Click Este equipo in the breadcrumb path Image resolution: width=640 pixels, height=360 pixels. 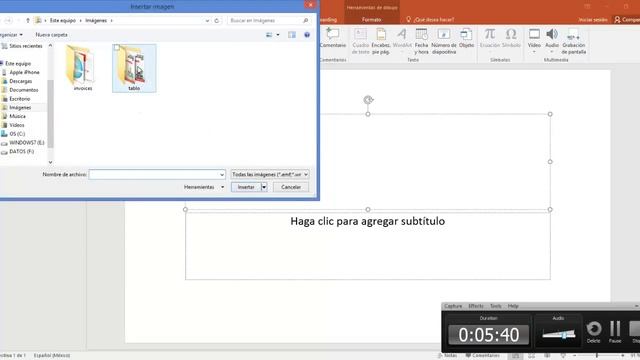tap(63, 20)
